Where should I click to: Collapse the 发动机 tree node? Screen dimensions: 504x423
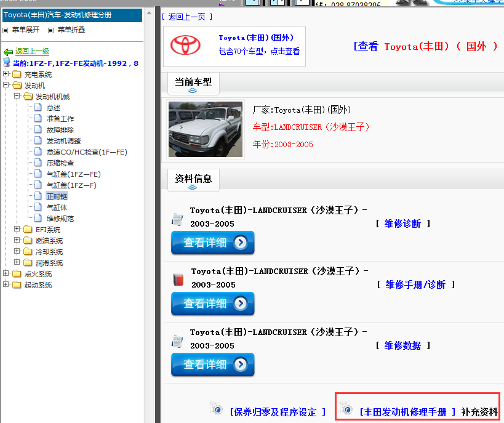6,85
